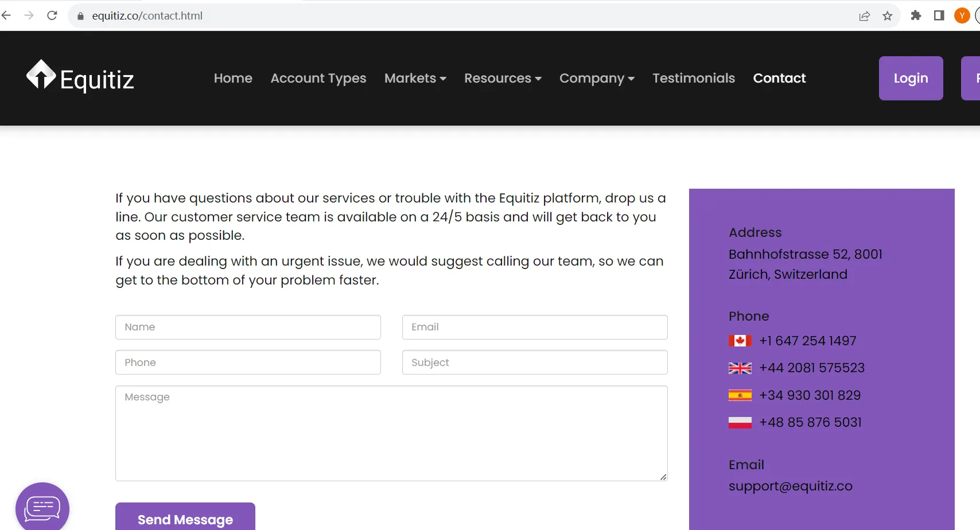
Task: Select the Contact nav item
Action: [779, 78]
